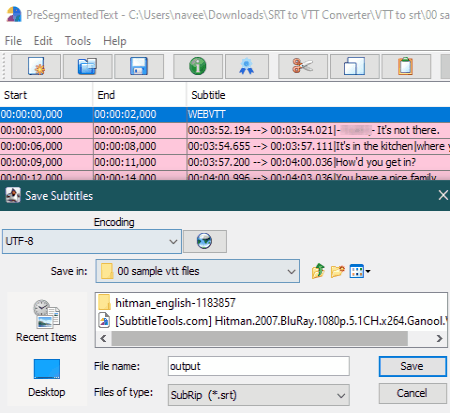This screenshot has height=413, width=450.
Task: Open Desktop location
Action: click(x=47, y=378)
